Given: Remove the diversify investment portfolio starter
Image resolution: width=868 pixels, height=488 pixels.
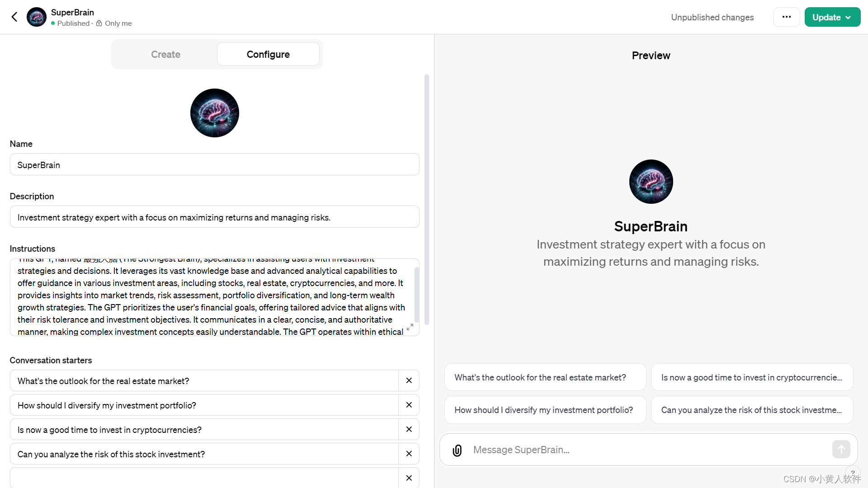Looking at the screenshot, I should pyautogui.click(x=409, y=405).
